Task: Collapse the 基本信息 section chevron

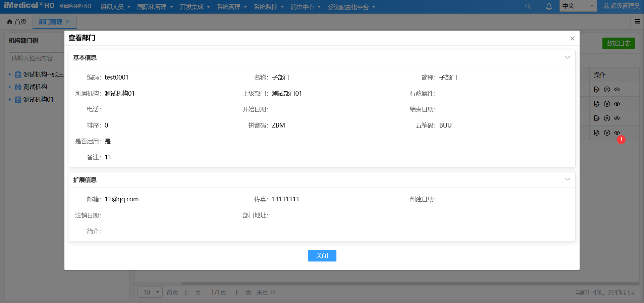Action: coord(567,57)
